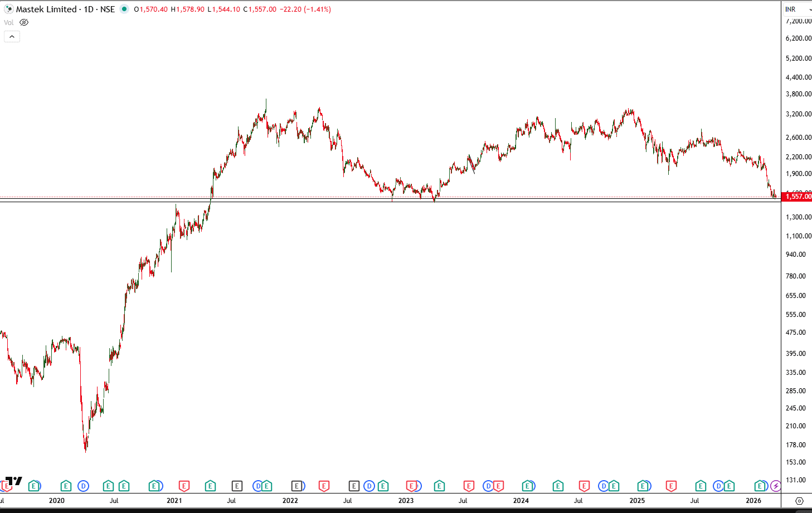
Task: Click the low value L1,544.10
Action: (223, 9)
